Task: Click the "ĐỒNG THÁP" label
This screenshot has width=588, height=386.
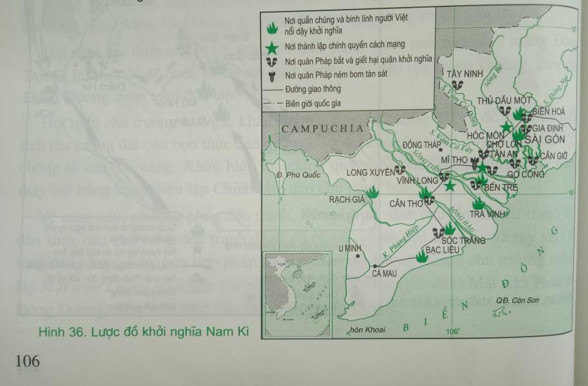Action: (421, 145)
